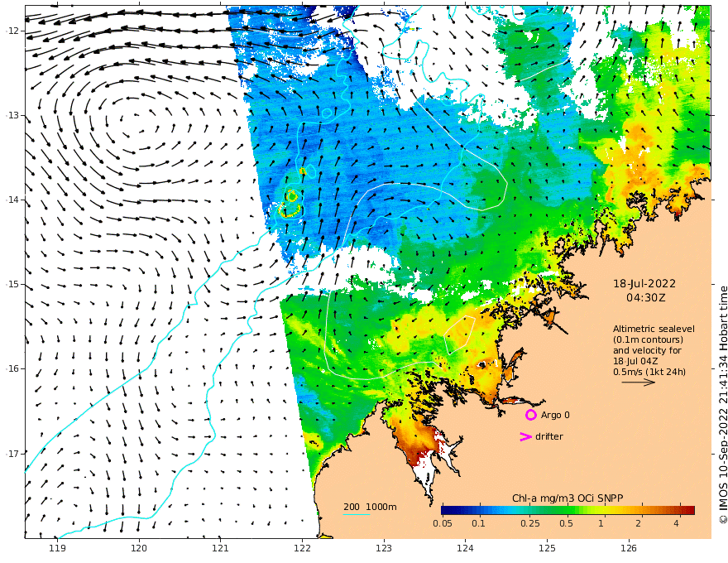This screenshot has height=563, width=728.
Task: Click the 0.5m/s velocity scale arrow
Action: (639, 383)
